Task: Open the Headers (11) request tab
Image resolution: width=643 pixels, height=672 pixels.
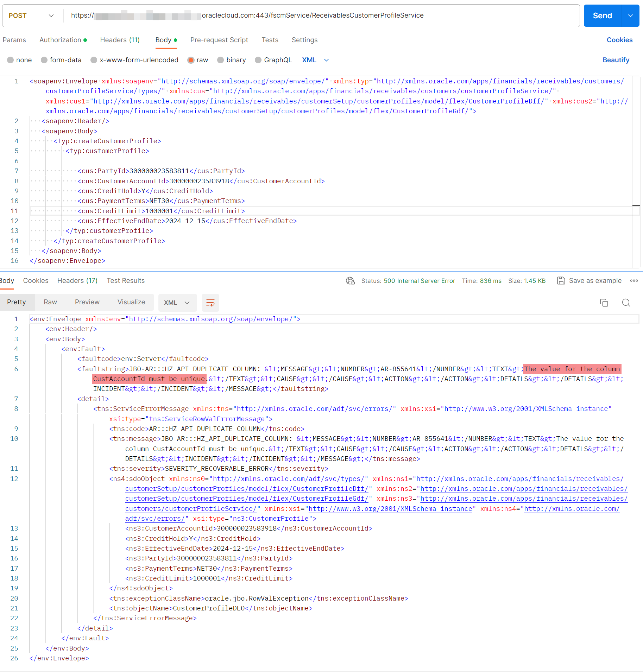Action: [120, 40]
